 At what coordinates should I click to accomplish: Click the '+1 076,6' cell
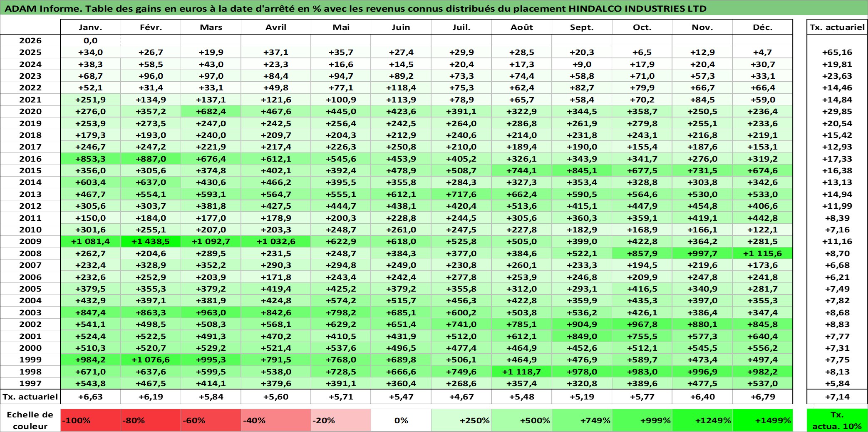(x=151, y=360)
